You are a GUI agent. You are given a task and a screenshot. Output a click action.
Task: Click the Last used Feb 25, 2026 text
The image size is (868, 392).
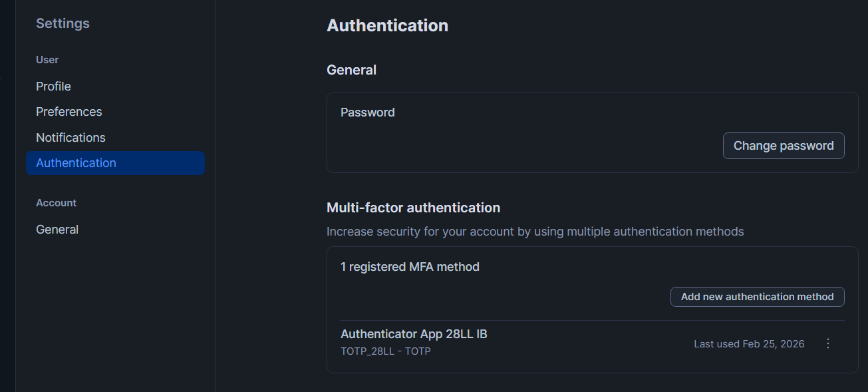point(749,344)
